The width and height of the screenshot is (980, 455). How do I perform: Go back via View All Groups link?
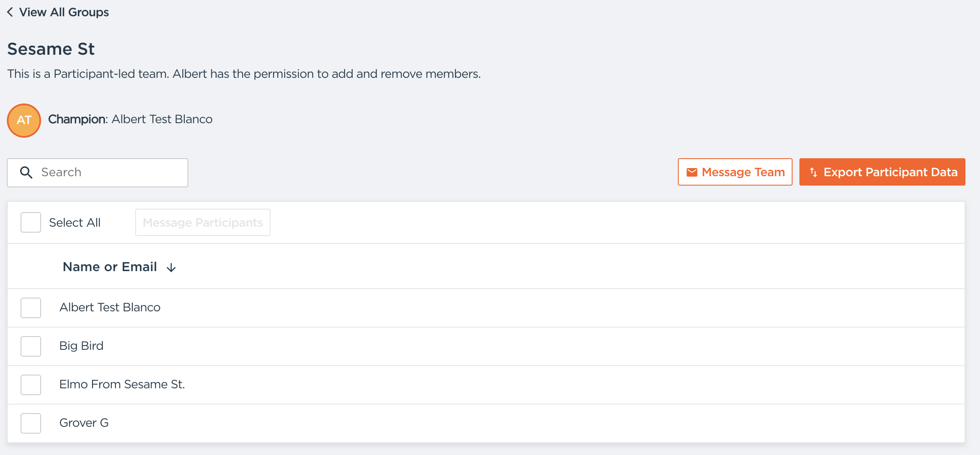[x=64, y=12]
